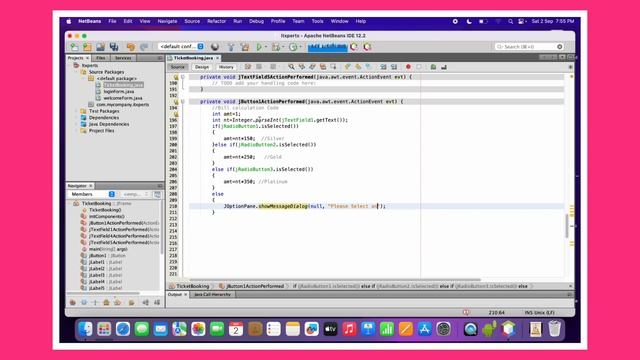
Task: Click the Toggle Highlight Search icon
Action: [323, 67]
